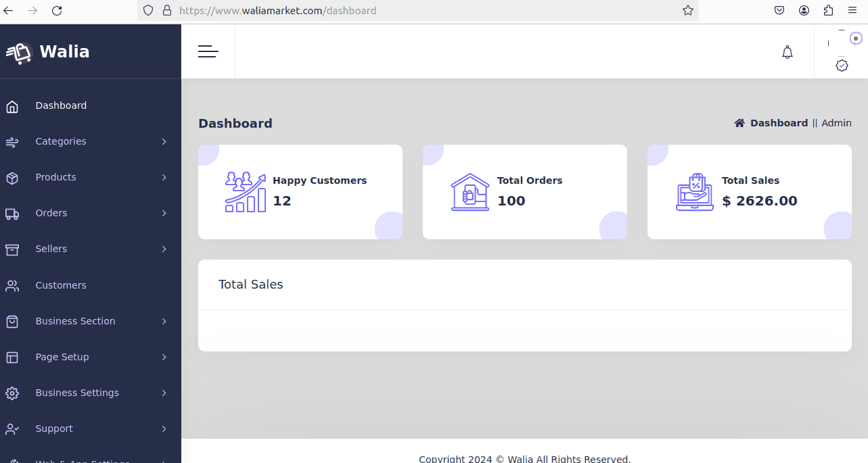This screenshot has height=463, width=868.
Task: Click the Products box icon
Action: coord(12,178)
